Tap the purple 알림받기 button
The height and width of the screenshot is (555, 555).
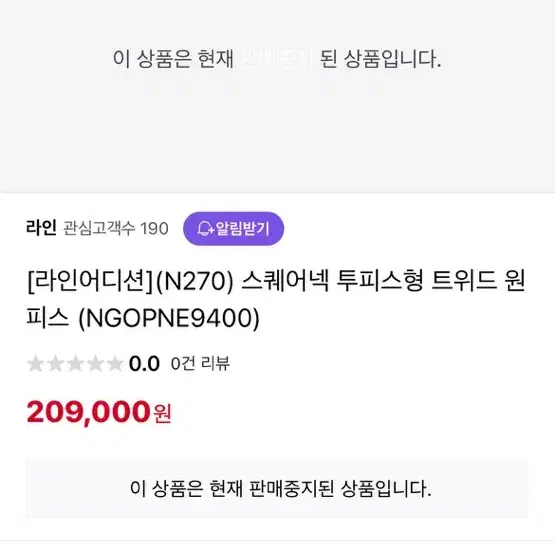tap(233, 229)
